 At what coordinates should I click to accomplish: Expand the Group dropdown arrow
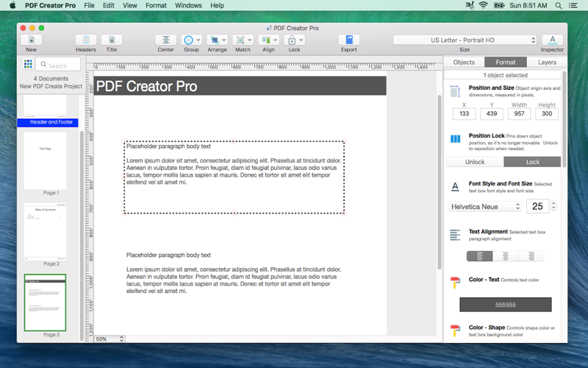(x=198, y=40)
